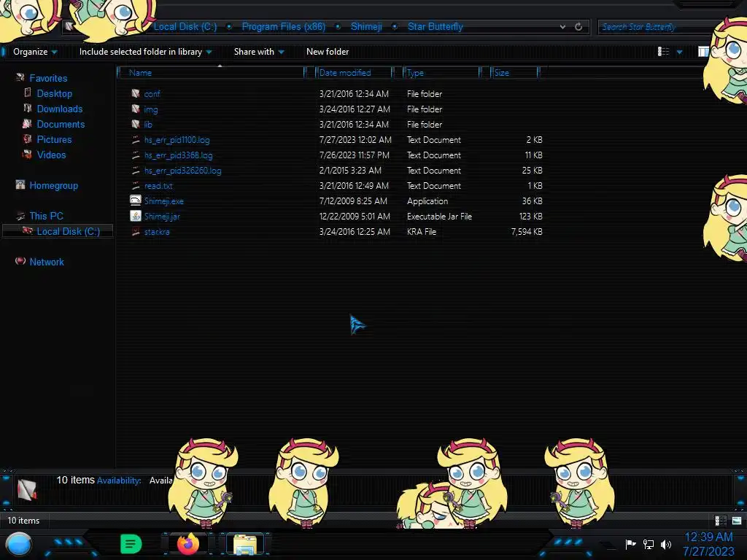Select Homegroup in navigation pane
Viewport: 747px width, 560px height.
click(x=53, y=185)
